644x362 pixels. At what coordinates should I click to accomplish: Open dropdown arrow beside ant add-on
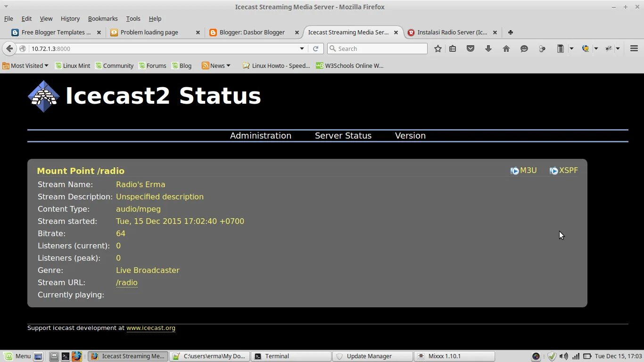click(x=618, y=49)
